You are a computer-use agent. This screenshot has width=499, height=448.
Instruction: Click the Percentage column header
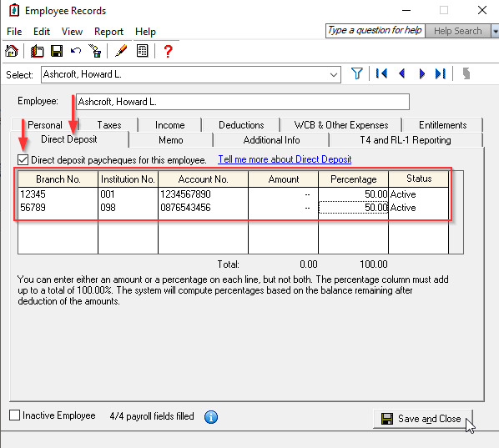[x=353, y=179]
